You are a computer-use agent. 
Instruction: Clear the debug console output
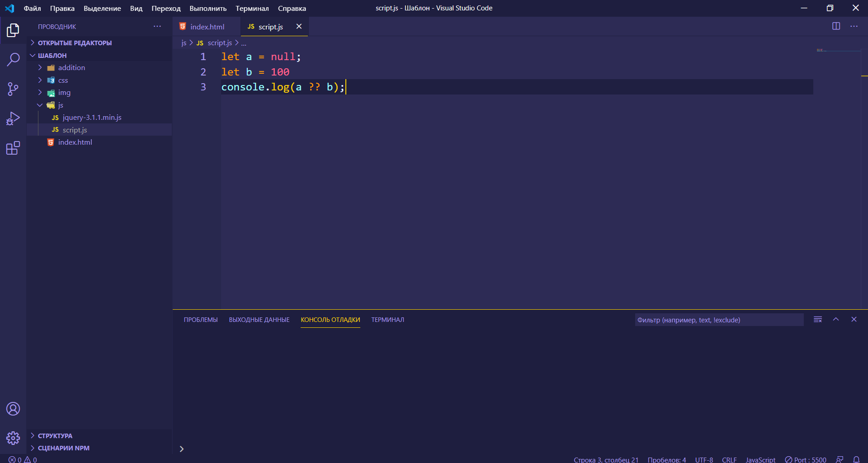point(818,320)
